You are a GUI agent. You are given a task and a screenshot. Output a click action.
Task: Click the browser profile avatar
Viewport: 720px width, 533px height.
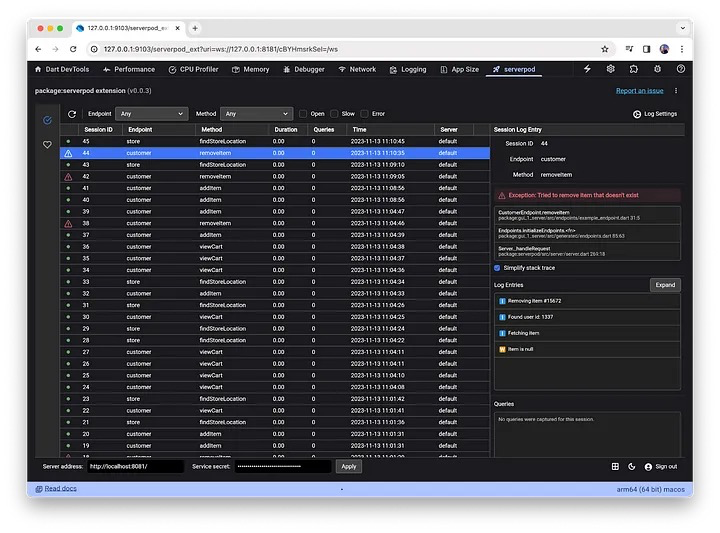coord(664,49)
